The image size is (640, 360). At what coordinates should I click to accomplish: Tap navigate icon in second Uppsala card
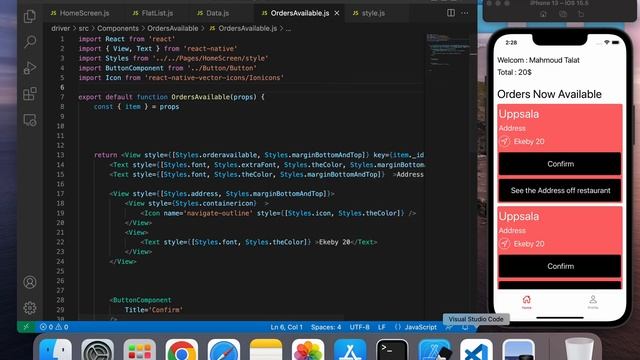(504, 244)
